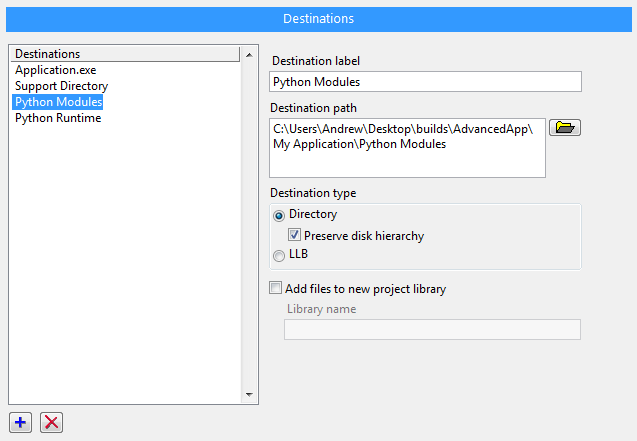The height and width of the screenshot is (441, 637).
Task: Click the blue Destinations title banner
Action: (318, 19)
